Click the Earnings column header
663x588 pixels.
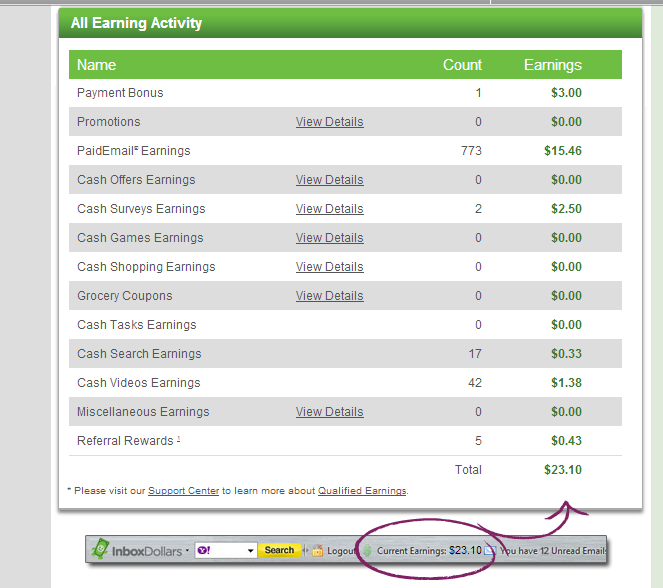pyautogui.click(x=553, y=65)
